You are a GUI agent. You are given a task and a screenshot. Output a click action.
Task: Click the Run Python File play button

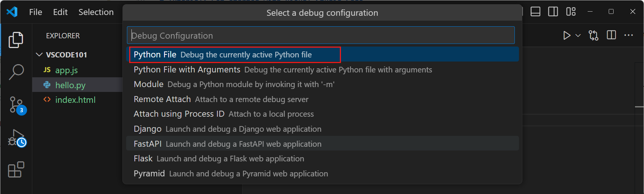pos(567,35)
